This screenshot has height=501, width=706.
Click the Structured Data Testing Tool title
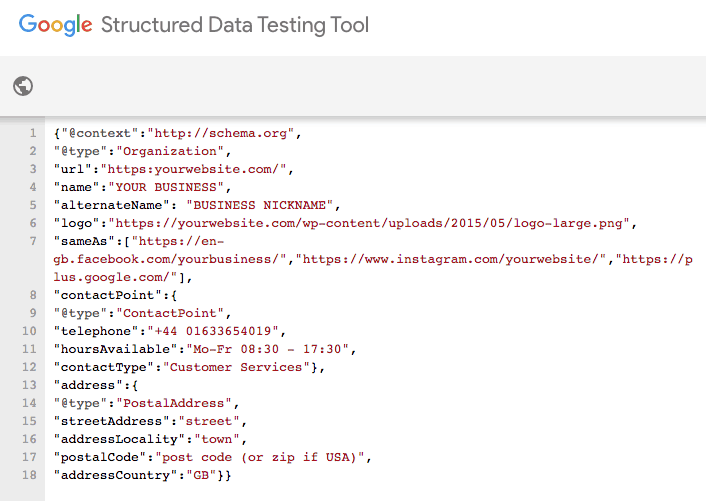tap(235, 25)
